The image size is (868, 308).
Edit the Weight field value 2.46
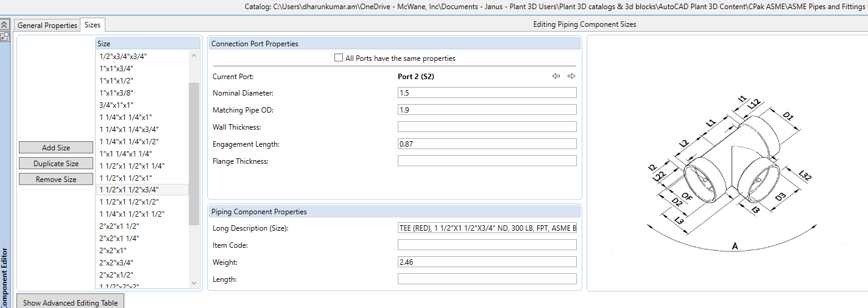(487, 262)
